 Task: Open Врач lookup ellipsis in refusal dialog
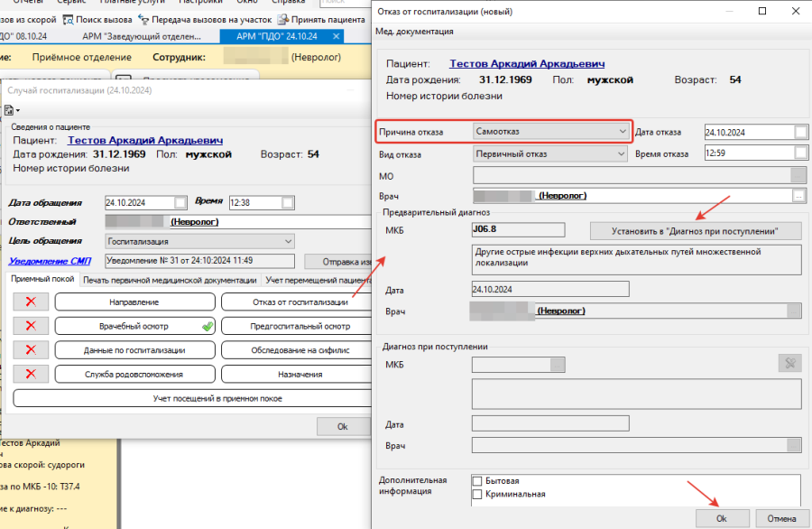(x=799, y=196)
